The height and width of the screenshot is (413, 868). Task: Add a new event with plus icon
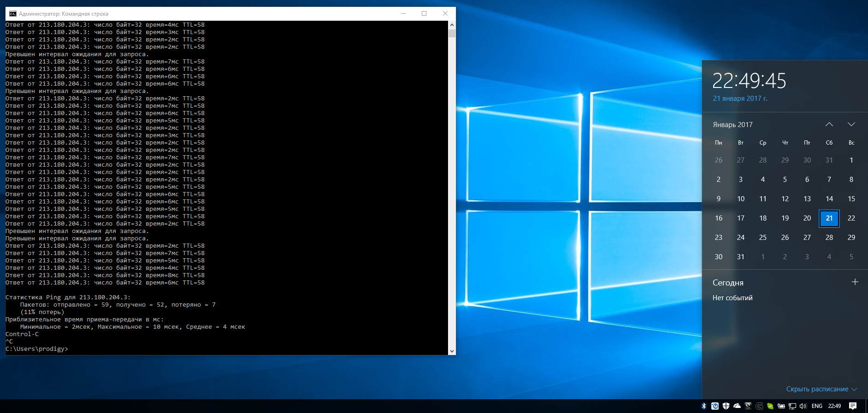click(x=855, y=282)
